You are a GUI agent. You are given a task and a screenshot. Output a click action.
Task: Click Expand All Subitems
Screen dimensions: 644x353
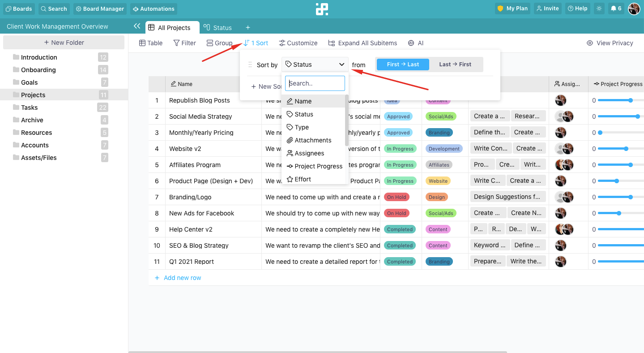click(x=363, y=43)
